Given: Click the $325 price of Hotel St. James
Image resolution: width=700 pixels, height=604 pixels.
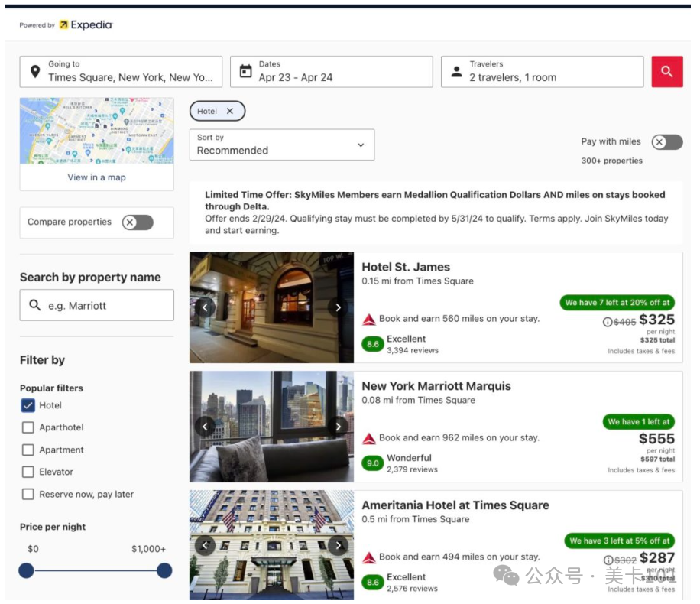Looking at the screenshot, I should (656, 320).
